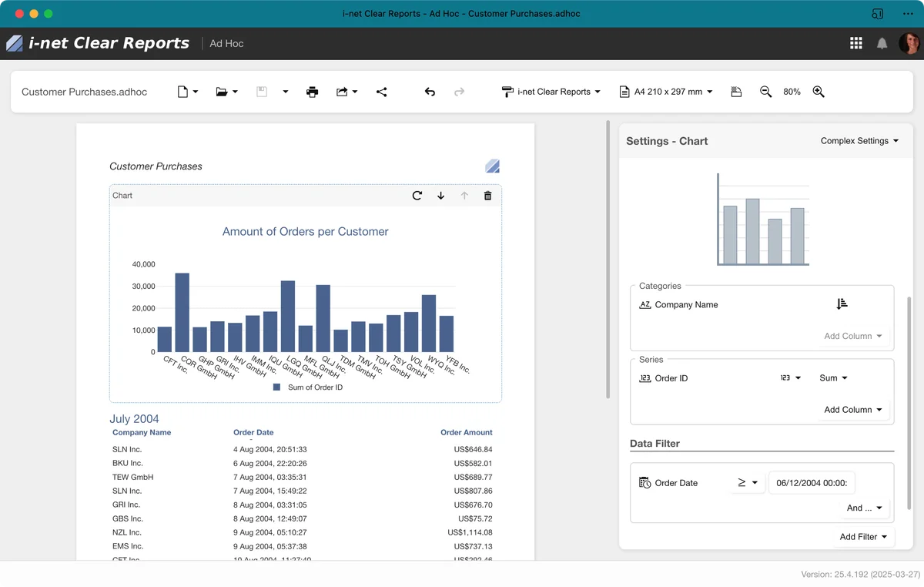Image resolution: width=924 pixels, height=587 pixels.
Task: Open the A4 page size dropdown
Action: pos(666,92)
